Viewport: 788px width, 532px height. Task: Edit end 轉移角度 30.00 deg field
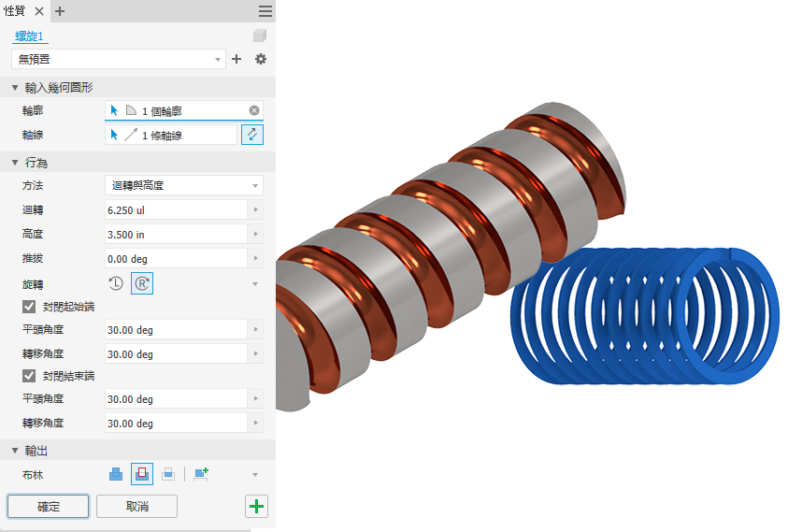(176, 424)
